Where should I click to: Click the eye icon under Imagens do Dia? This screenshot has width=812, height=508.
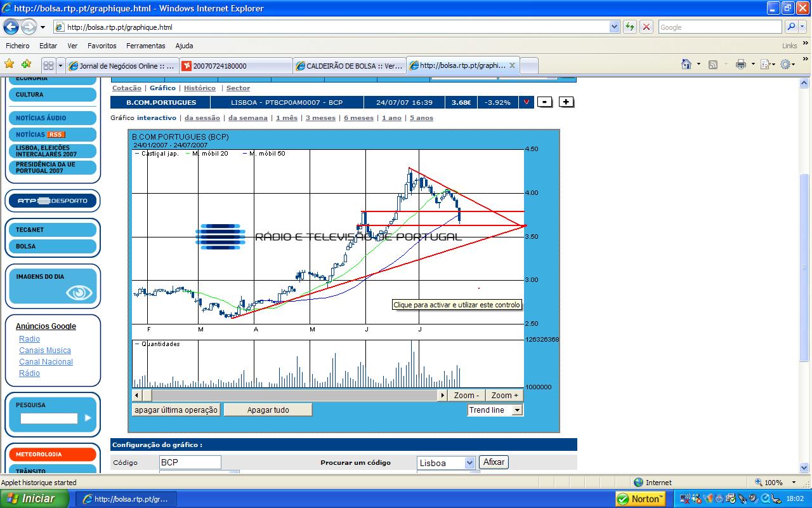point(79,293)
